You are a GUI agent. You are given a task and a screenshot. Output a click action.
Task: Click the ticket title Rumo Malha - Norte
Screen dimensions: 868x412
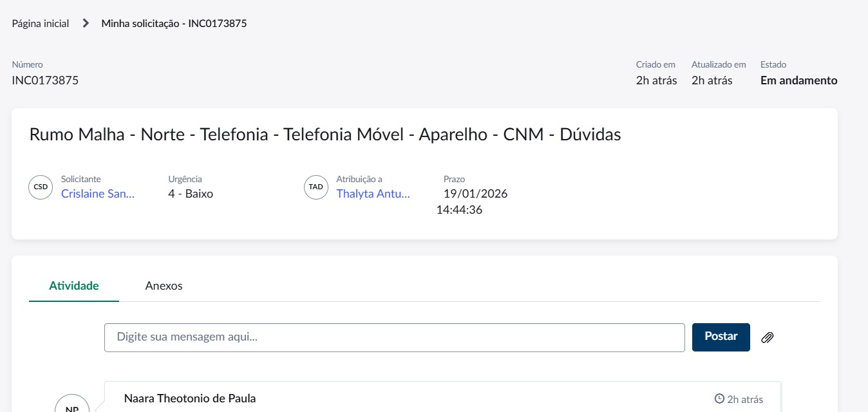[325, 135]
